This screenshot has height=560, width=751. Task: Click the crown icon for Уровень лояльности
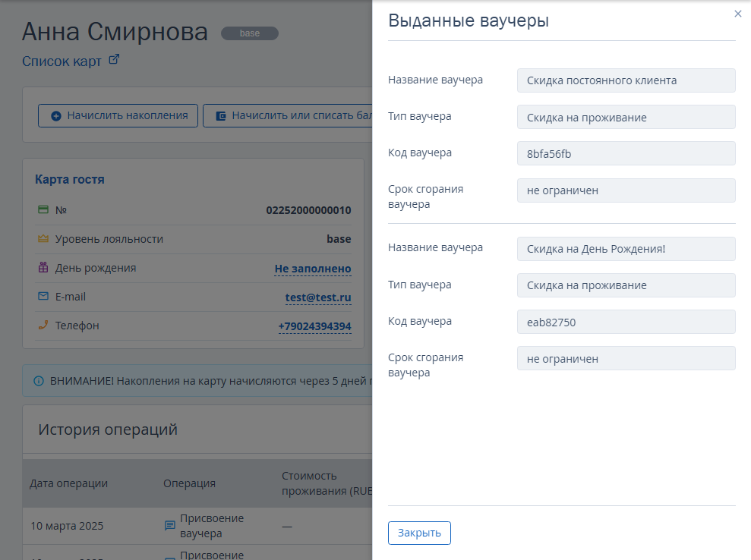click(x=43, y=238)
